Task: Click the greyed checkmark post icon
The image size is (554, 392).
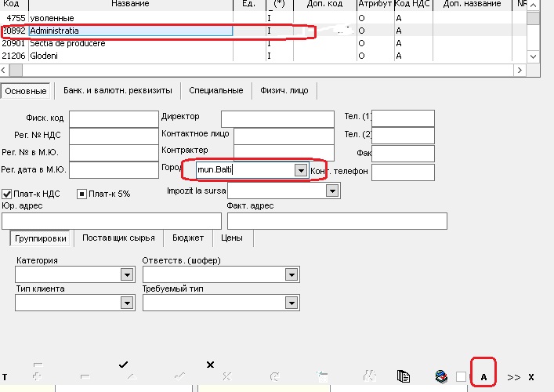Action: pyautogui.click(x=179, y=377)
